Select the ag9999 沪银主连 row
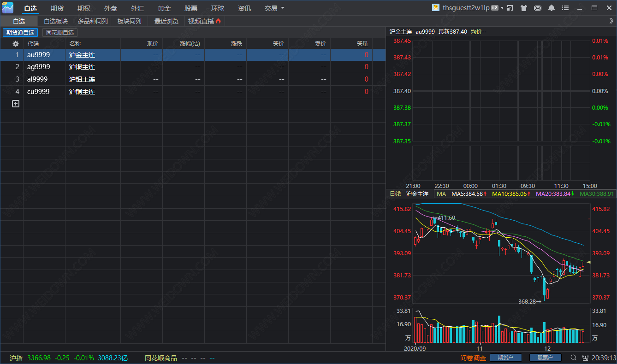 coord(193,67)
